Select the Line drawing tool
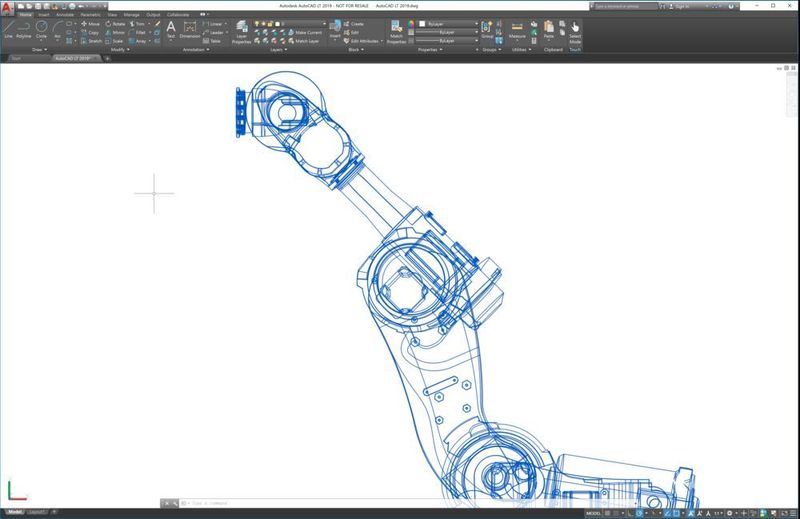Image resolution: width=800 pixels, height=519 pixels. click(8, 30)
